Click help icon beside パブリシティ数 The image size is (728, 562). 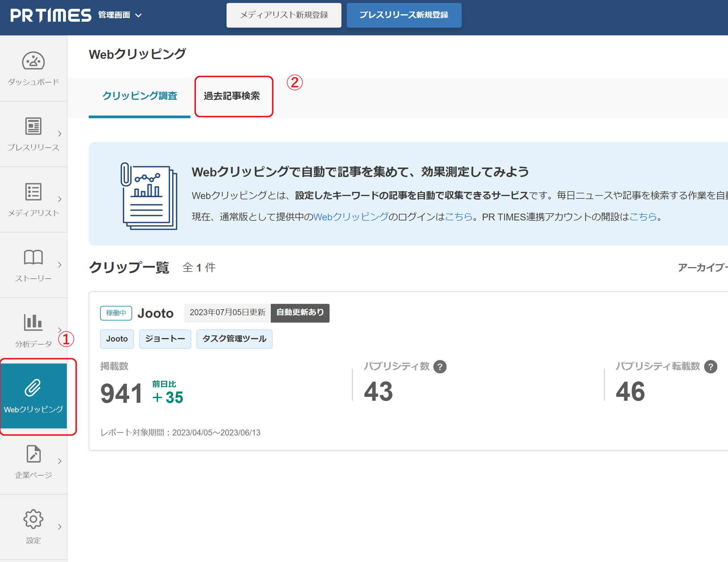point(440,367)
